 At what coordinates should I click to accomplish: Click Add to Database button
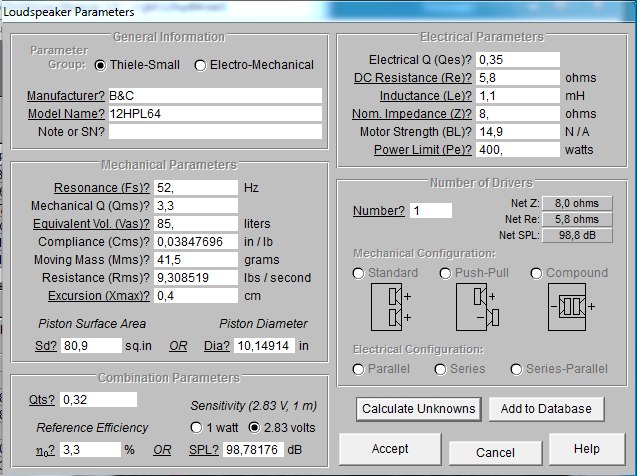[546, 408]
